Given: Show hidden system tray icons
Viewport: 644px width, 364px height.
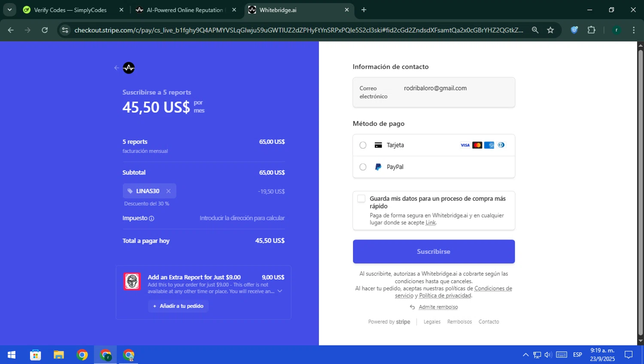Looking at the screenshot, I should click(x=526, y=355).
